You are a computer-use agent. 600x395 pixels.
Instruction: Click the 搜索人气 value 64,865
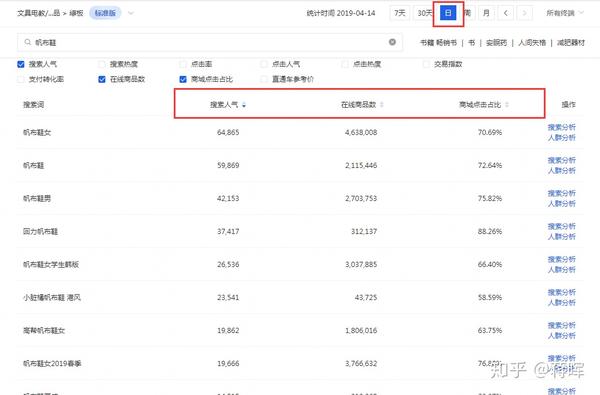tap(228, 132)
